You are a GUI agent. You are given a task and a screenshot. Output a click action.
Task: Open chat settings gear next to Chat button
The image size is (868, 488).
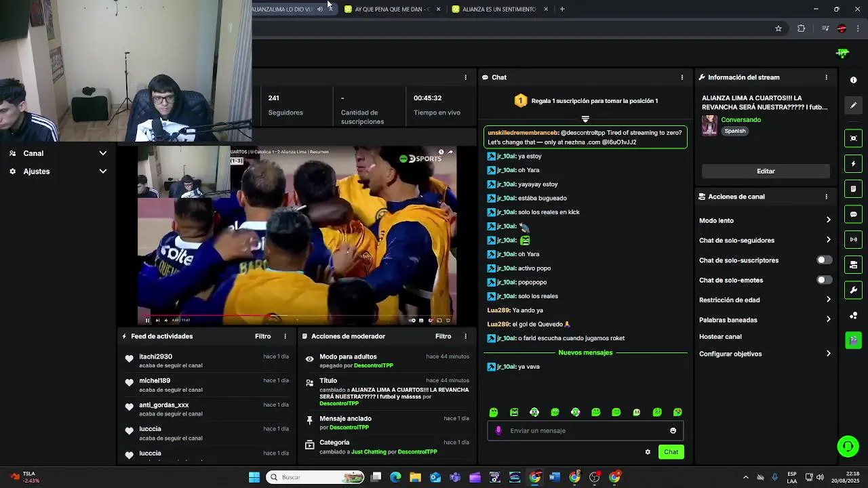[648, 452]
